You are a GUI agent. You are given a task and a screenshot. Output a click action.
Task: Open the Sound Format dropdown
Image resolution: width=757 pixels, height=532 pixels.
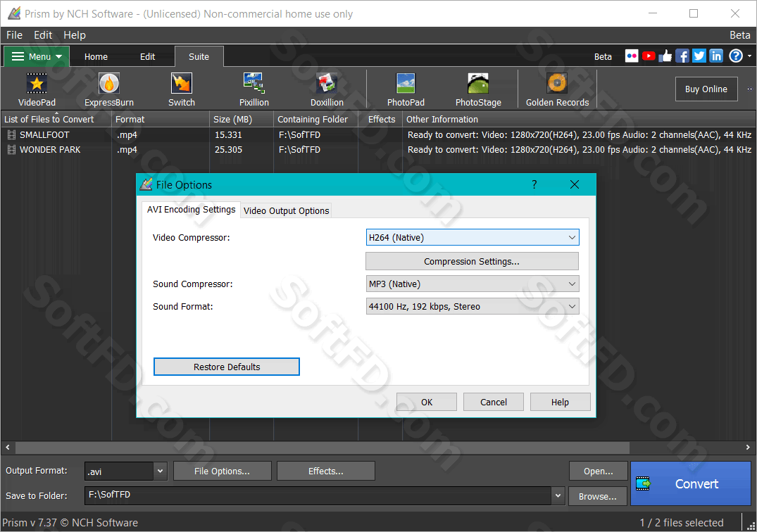pos(473,306)
